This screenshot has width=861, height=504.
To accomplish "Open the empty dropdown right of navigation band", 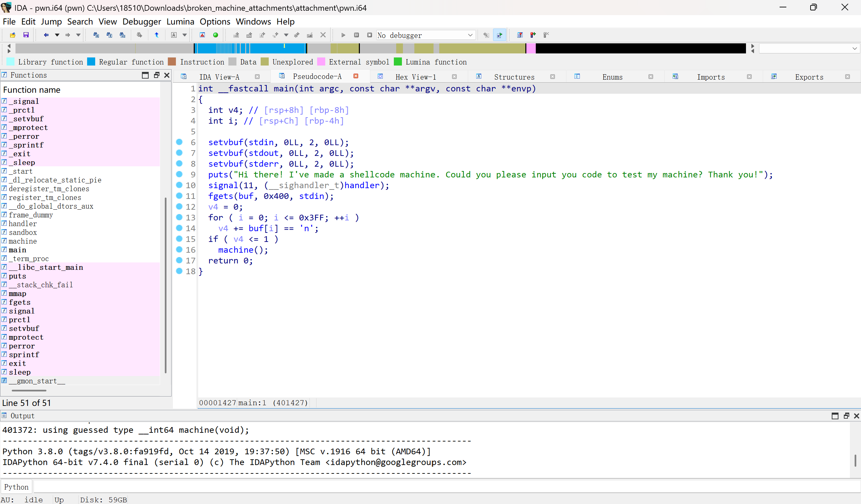I will [809, 48].
